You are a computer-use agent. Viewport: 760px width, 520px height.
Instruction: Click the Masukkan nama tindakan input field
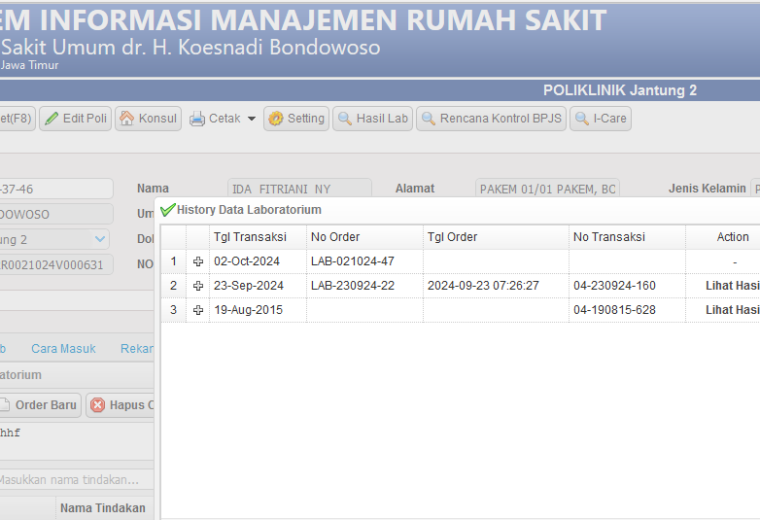[77, 480]
